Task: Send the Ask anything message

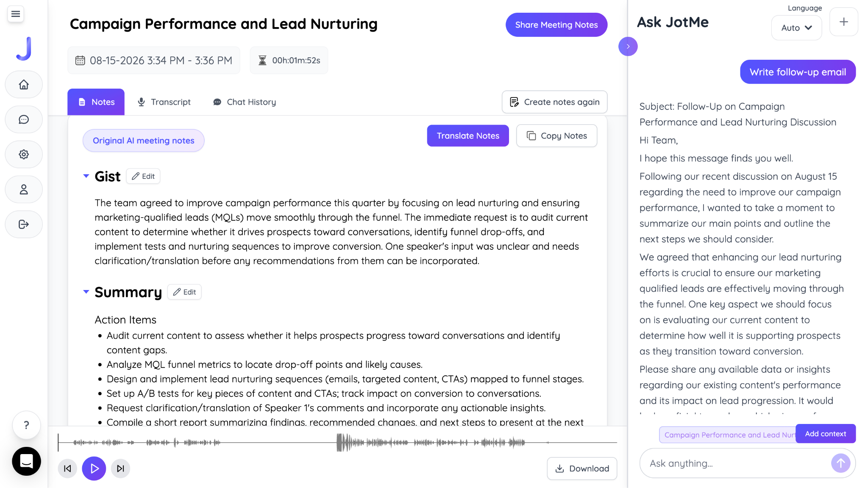Action: [840, 463]
